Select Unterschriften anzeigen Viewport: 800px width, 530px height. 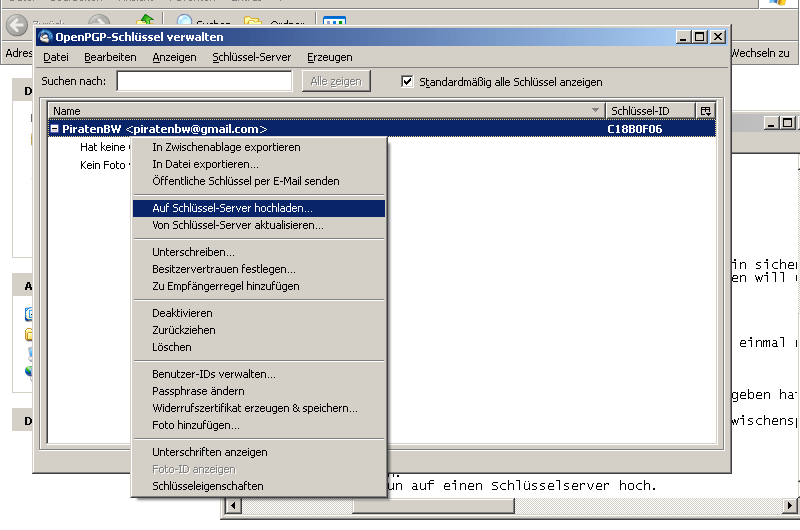click(259, 452)
